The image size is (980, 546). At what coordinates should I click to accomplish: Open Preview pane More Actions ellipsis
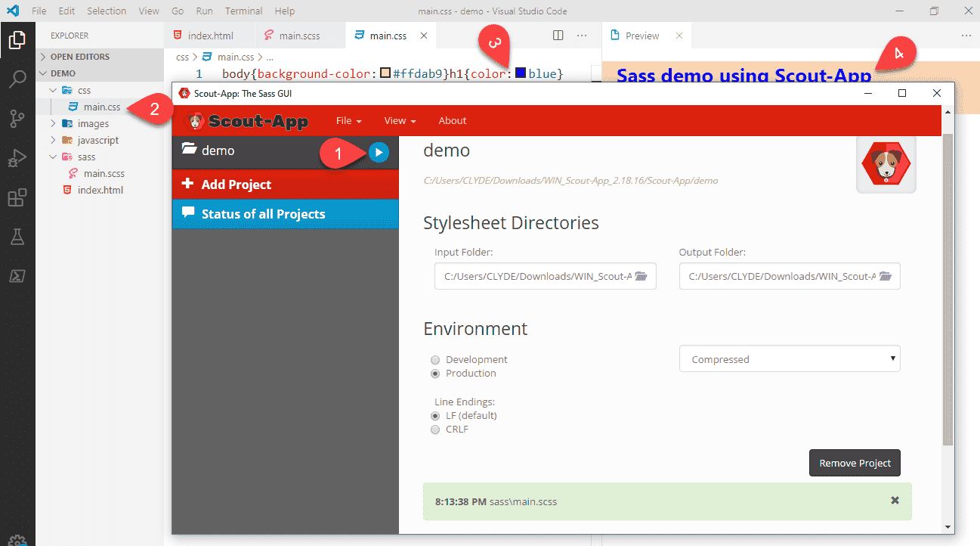pos(966,36)
